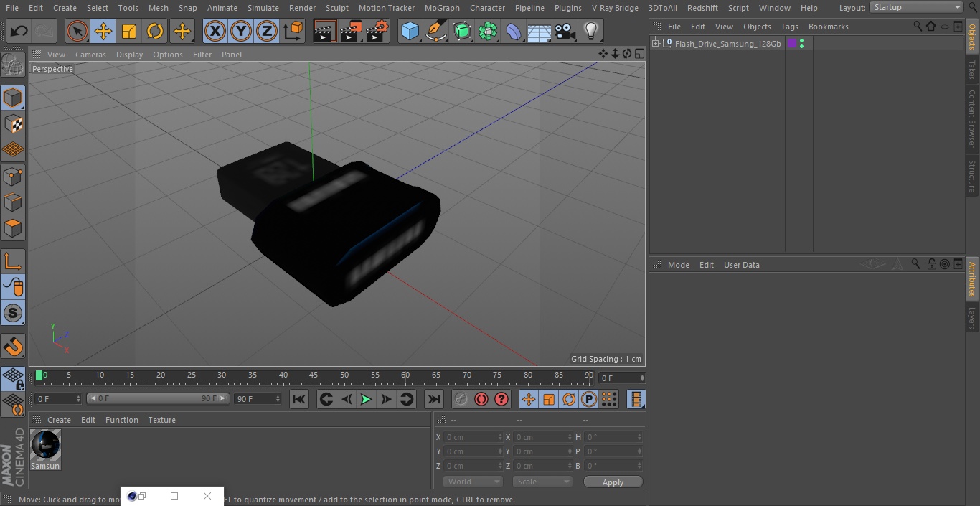Open the Array modeling objects icon
This screenshot has height=506, width=980.
[488, 31]
